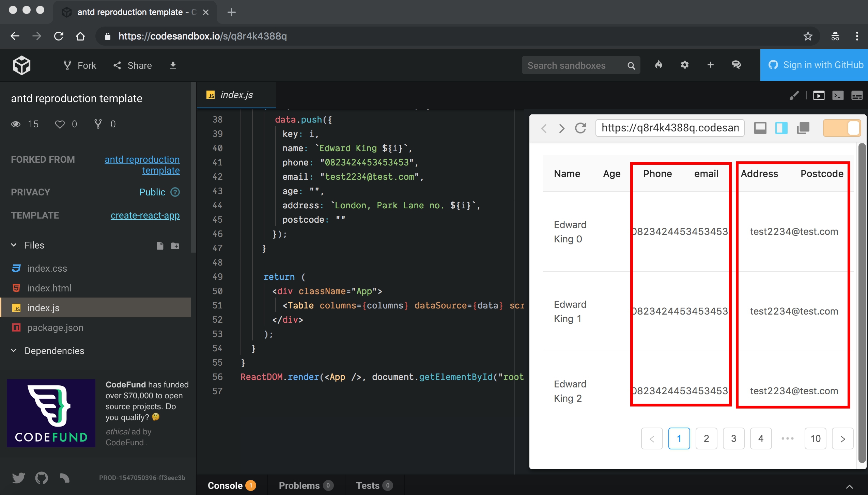Image resolution: width=868 pixels, height=495 pixels.
Task: Open the Prettier code formatting brush icon
Action: click(x=794, y=96)
